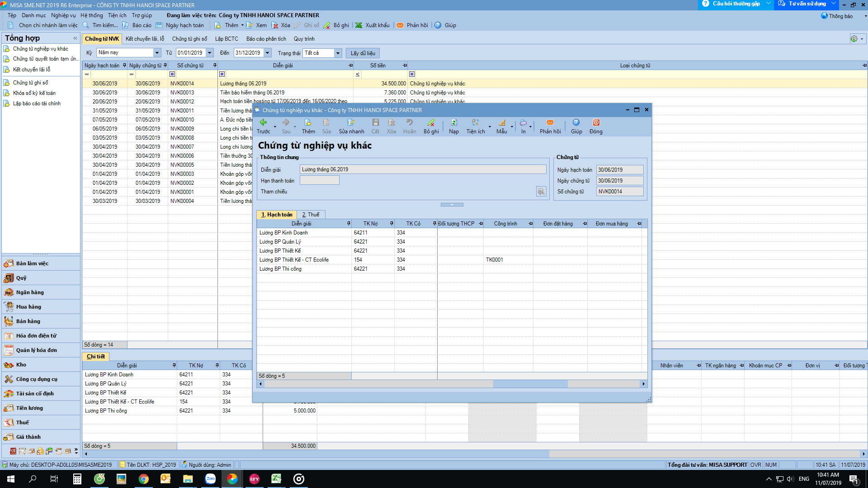The width and height of the screenshot is (868, 488).
Task: Click the Sửa nhanh quick edit icon
Action: coord(351,122)
